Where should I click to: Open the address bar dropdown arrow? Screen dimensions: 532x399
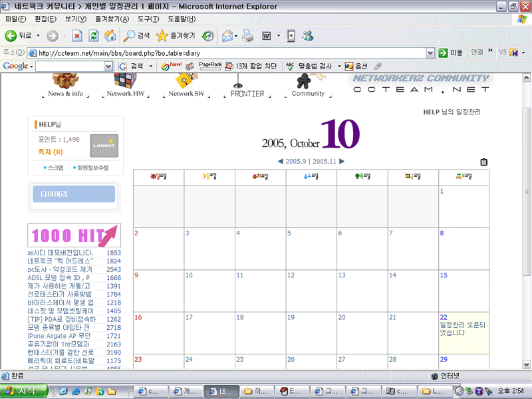click(430, 53)
